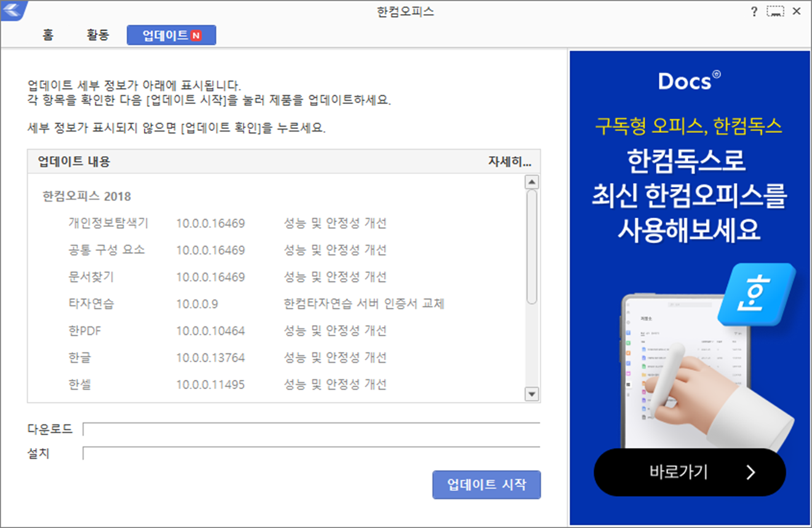The width and height of the screenshot is (812, 528).
Task: Switch to the 활동 tab
Action: pos(98,35)
